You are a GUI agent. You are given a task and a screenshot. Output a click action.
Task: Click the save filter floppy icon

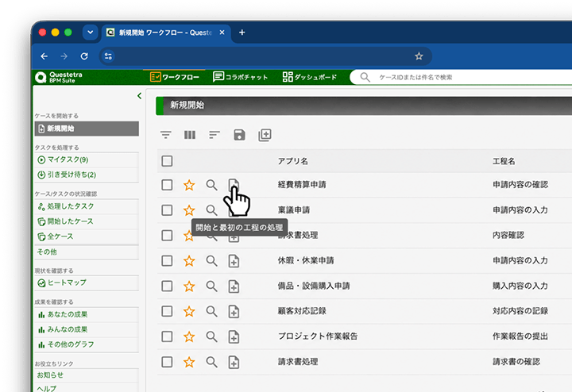tap(239, 135)
